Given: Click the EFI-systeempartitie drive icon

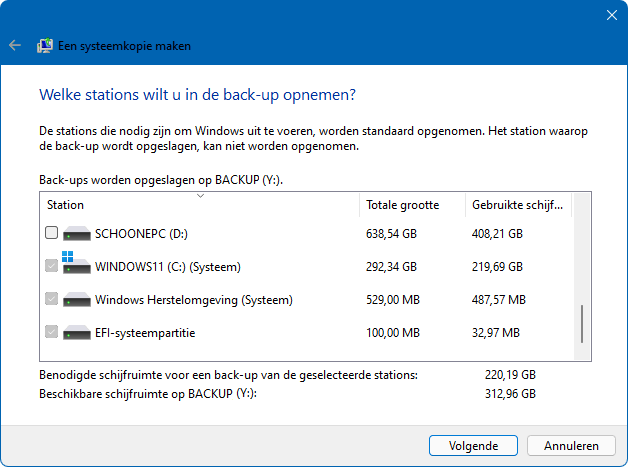Looking at the screenshot, I should coord(77,332).
